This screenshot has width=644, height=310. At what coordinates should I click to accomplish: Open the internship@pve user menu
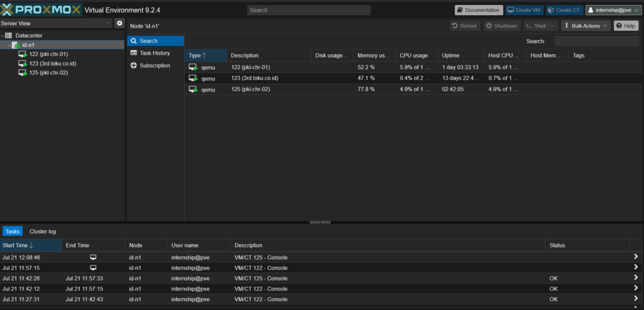pos(614,10)
